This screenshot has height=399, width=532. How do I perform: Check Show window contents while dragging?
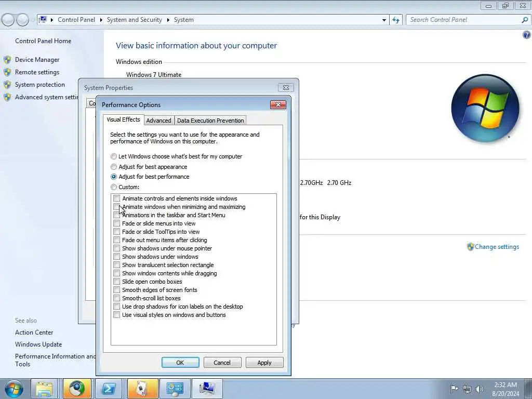click(117, 273)
